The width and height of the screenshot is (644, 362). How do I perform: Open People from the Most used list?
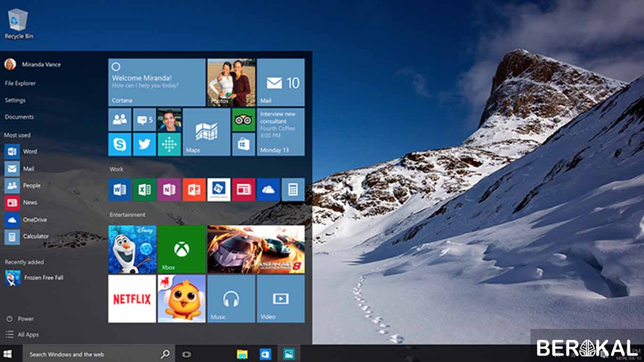click(x=23, y=185)
